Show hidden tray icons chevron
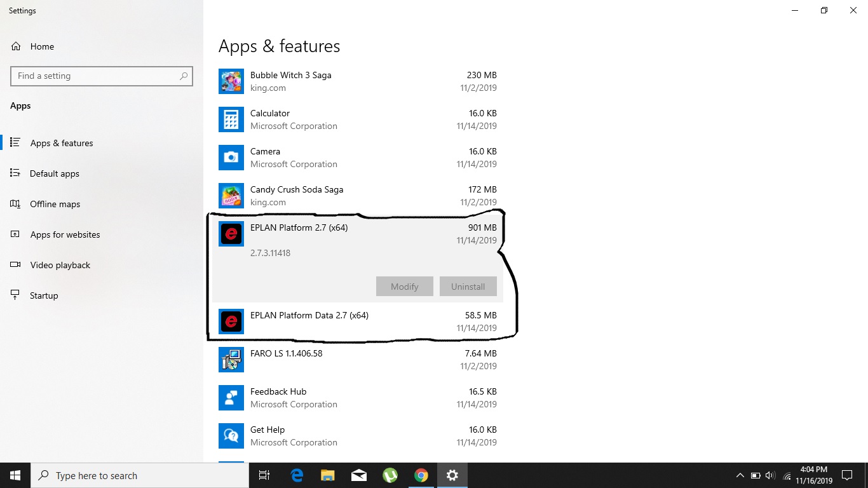Image resolution: width=868 pixels, height=488 pixels. 740,475
